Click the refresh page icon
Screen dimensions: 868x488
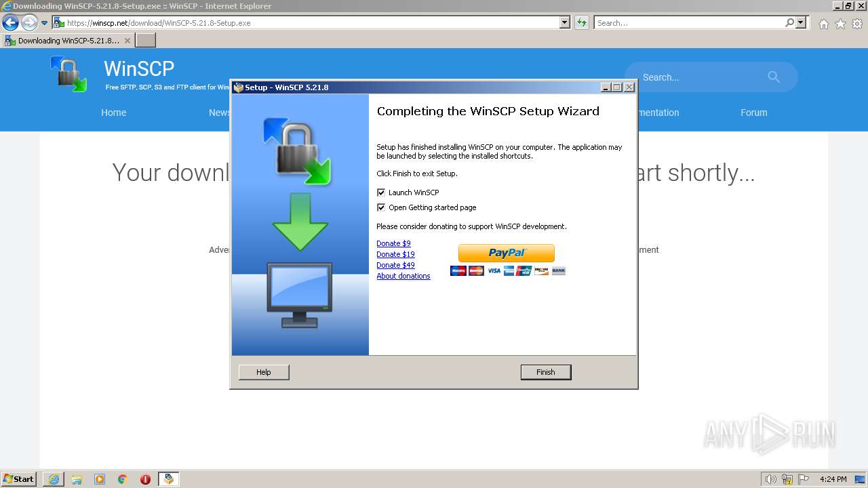(582, 22)
